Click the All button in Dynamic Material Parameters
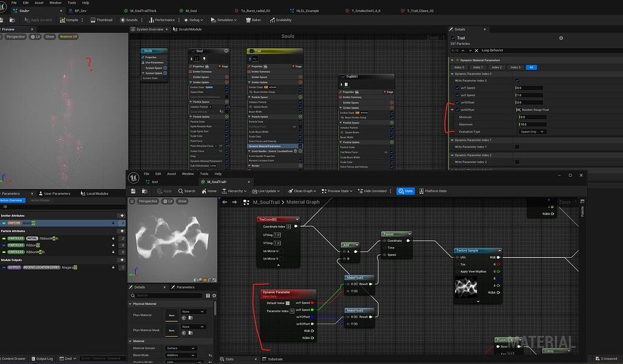 click(x=531, y=67)
